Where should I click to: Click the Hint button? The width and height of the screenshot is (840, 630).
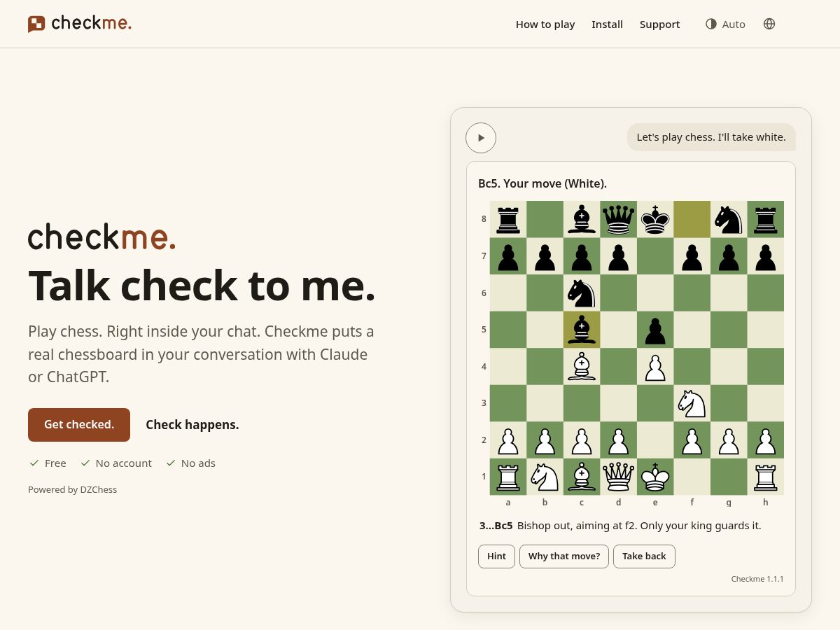click(496, 556)
